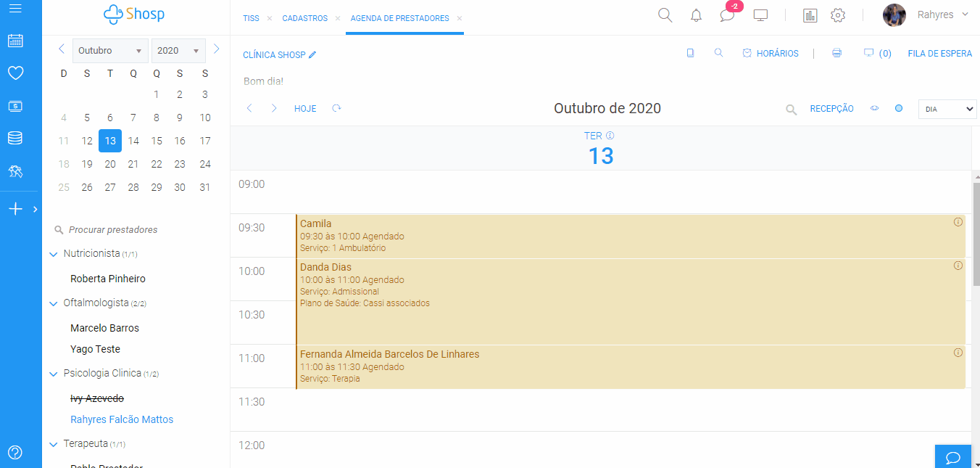Click the notebook icon beside agenda search
980x468 pixels.
[x=690, y=53]
